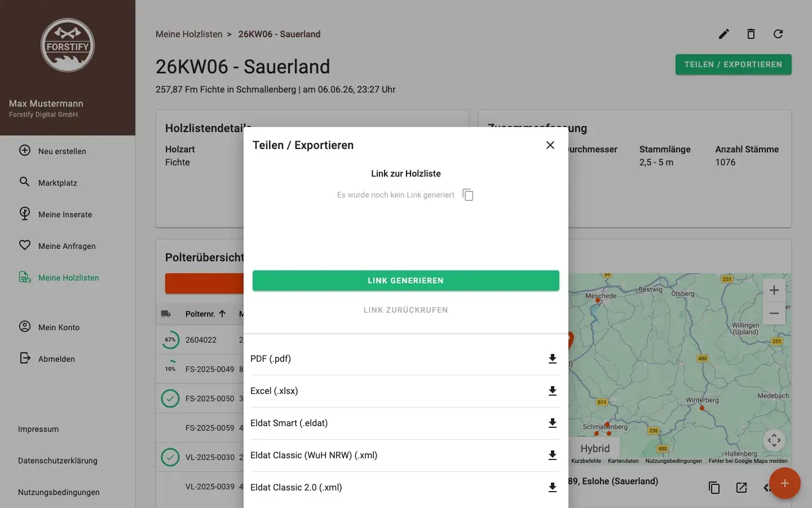The image size is (812, 508).
Task: Click the Forstify logo
Action: pos(68,45)
